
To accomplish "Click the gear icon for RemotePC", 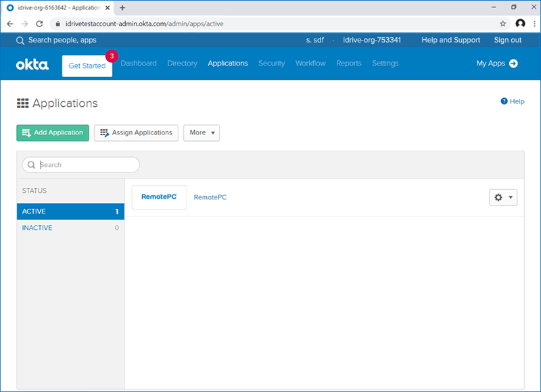I will [498, 197].
